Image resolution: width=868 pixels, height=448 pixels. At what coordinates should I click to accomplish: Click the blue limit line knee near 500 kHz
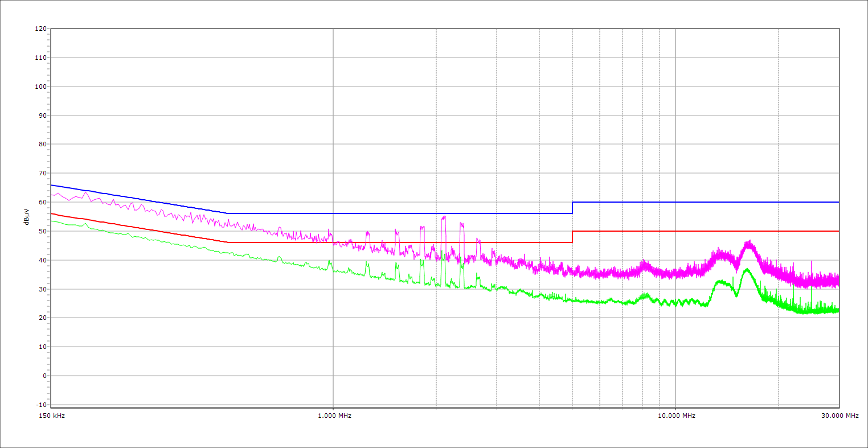click(x=227, y=213)
